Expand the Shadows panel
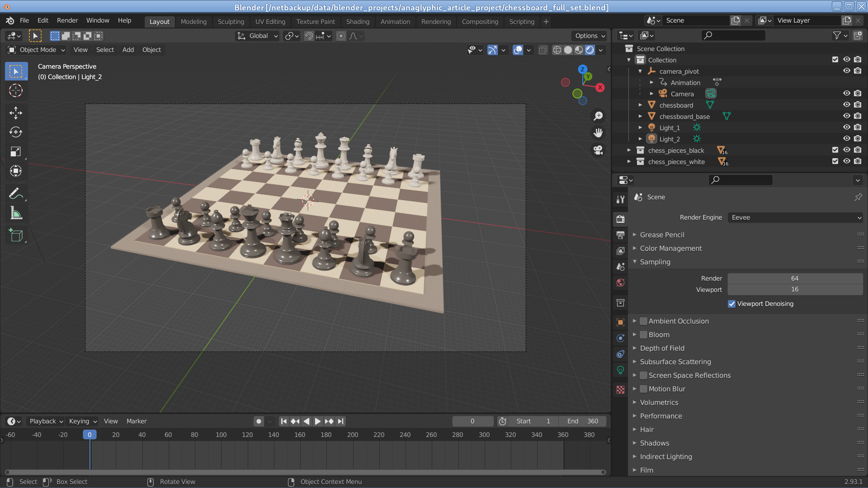 click(654, 443)
